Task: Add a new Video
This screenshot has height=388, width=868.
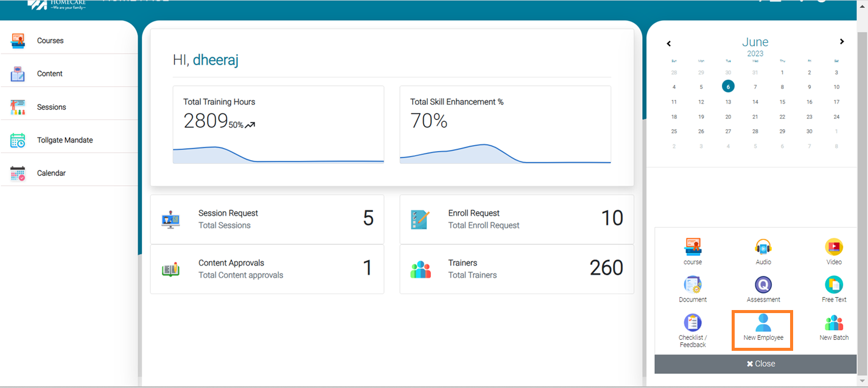Action: 833,250
